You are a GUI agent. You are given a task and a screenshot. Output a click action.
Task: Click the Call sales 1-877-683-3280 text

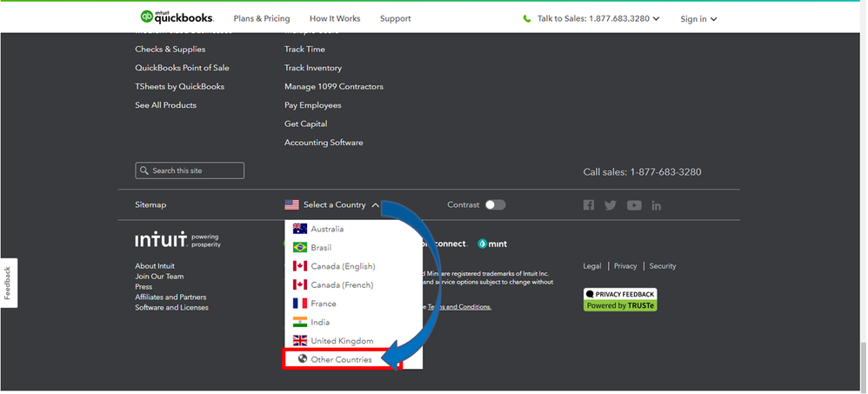pyautogui.click(x=642, y=172)
